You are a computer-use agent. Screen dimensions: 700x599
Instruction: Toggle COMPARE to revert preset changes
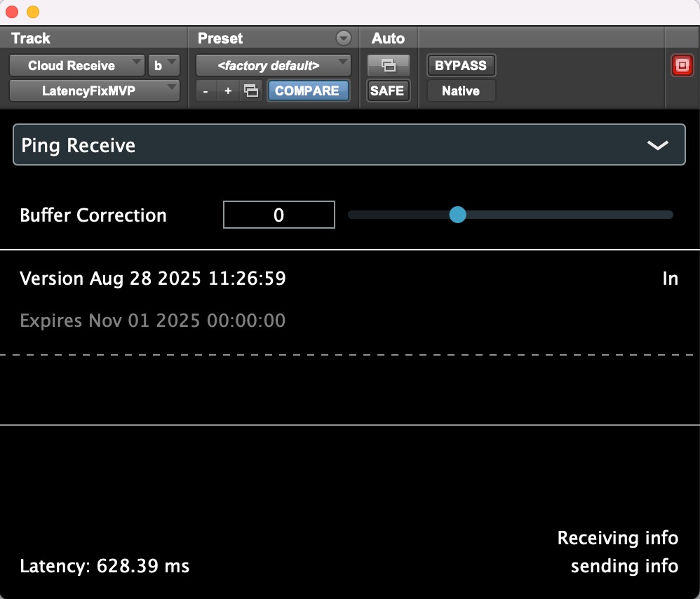click(x=309, y=90)
